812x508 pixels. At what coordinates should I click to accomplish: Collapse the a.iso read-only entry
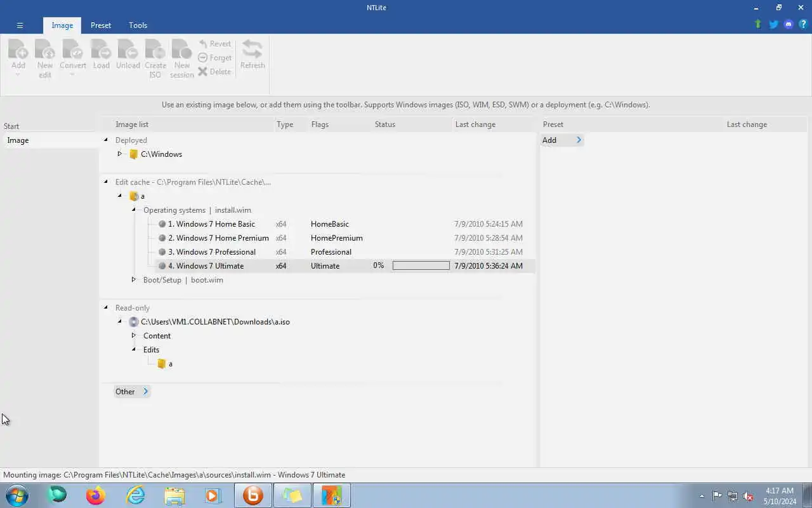pos(119,321)
